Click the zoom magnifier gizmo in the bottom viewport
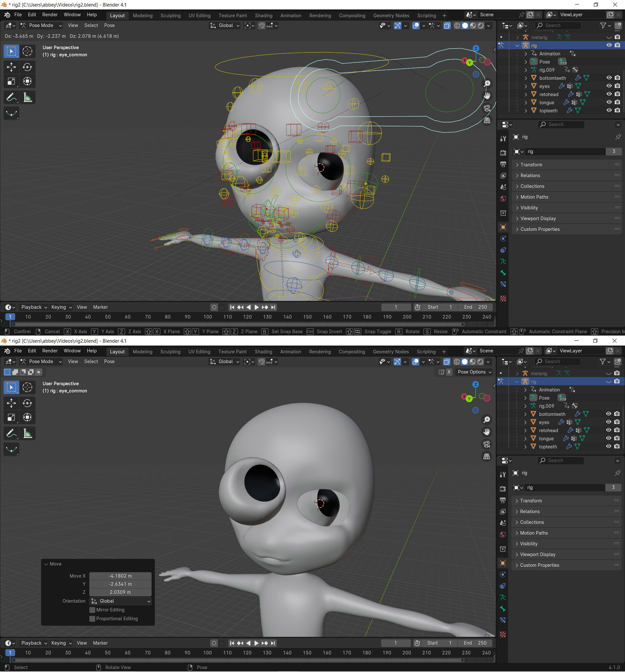This screenshot has height=672, width=625. click(x=486, y=419)
